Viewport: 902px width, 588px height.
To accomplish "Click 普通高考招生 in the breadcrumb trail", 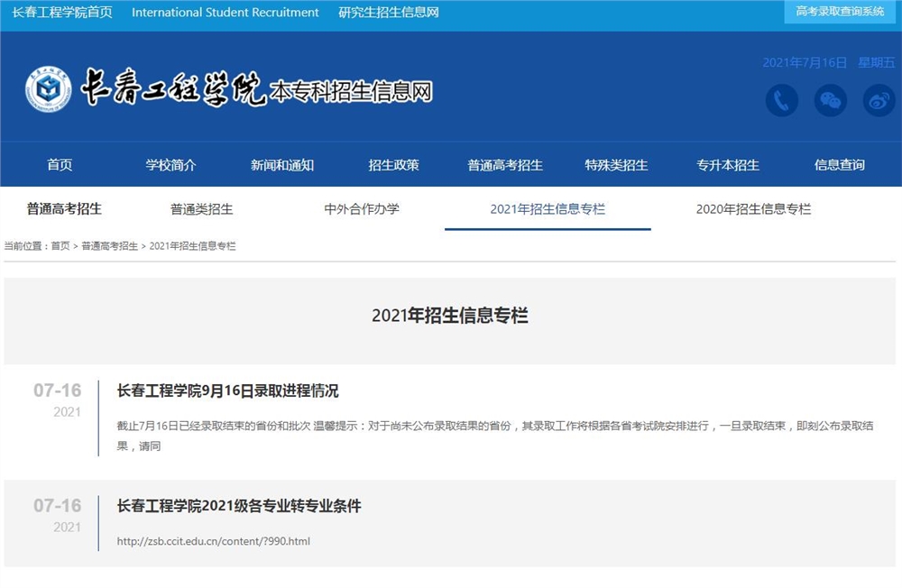I will click(110, 245).
